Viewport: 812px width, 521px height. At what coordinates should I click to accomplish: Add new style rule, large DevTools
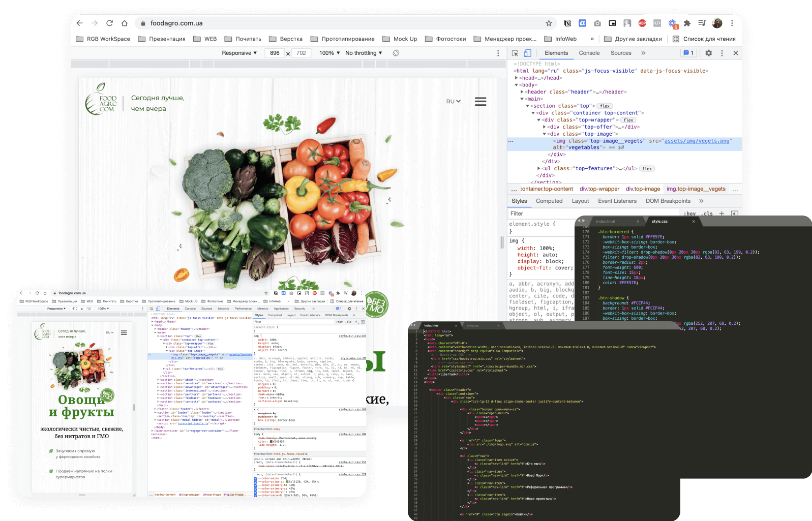tap(721, 213)
